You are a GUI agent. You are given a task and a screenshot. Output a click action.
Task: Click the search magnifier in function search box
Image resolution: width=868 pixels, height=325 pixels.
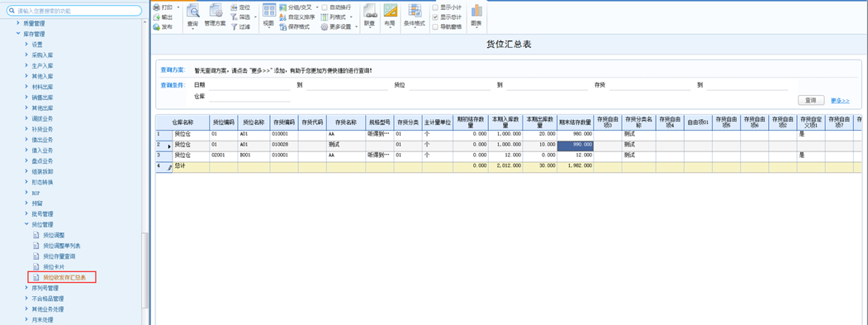pos(12,11)
